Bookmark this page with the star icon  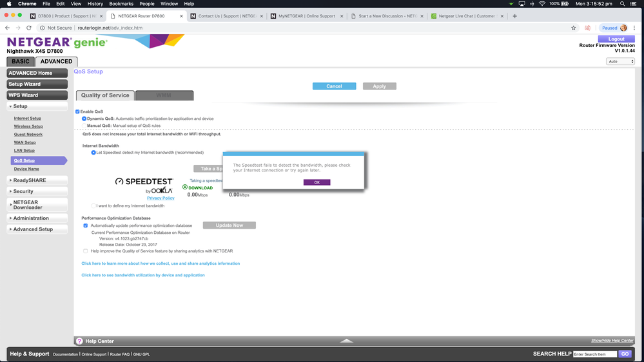click(x=573, y=28)
